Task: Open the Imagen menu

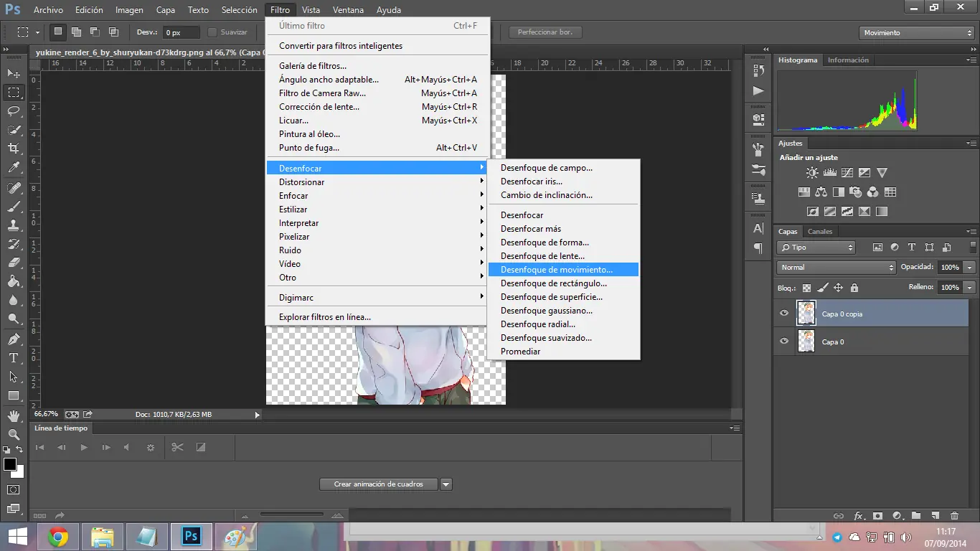Action: [129, 10]
